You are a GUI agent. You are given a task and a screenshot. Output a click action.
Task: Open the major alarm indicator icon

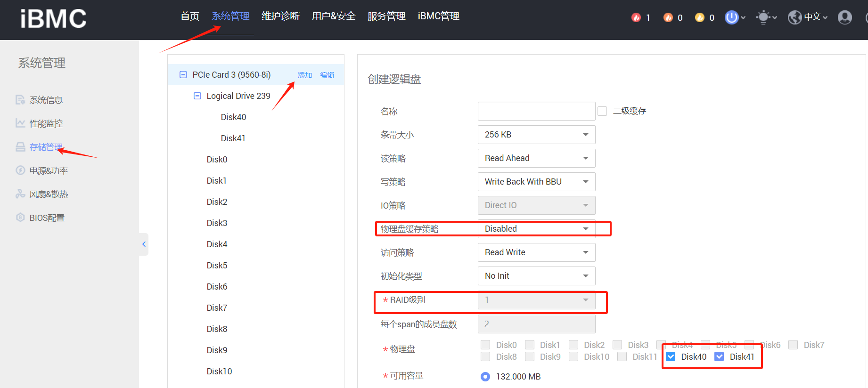[668, 17]
